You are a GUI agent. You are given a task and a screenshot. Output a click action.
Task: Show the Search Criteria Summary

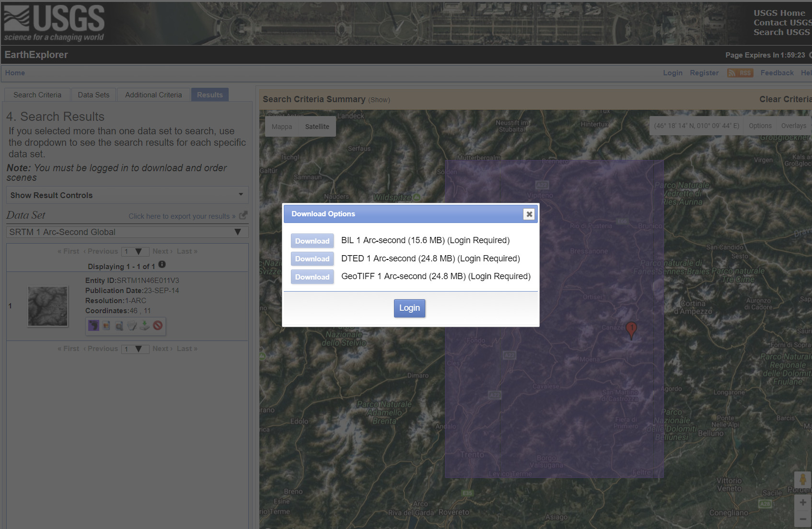379,100
